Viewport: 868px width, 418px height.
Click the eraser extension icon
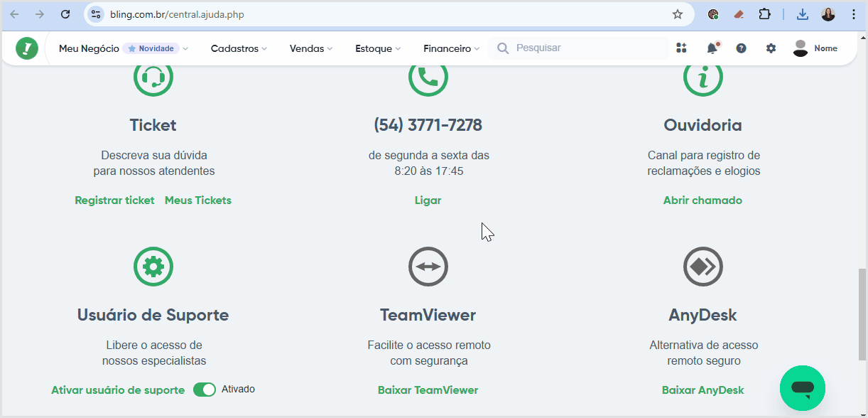click(739, 14)
